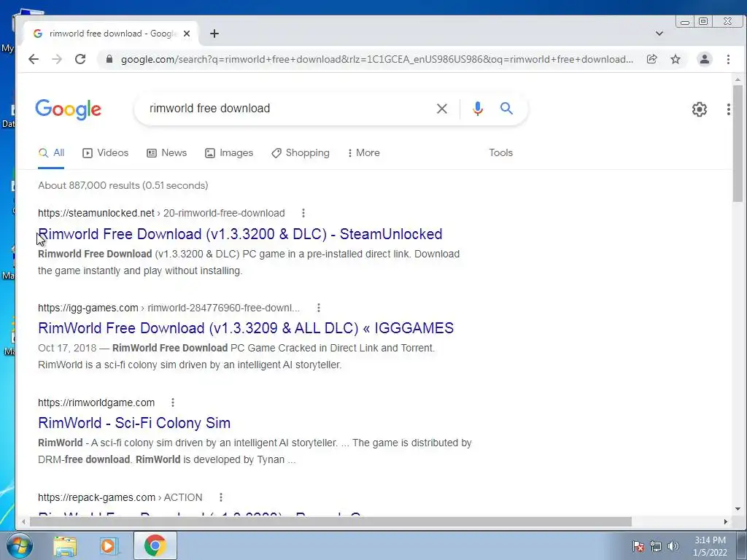Open the network tray icon
Screen dimensions: 747x560
pyautogui.click(x=656, y=546)
